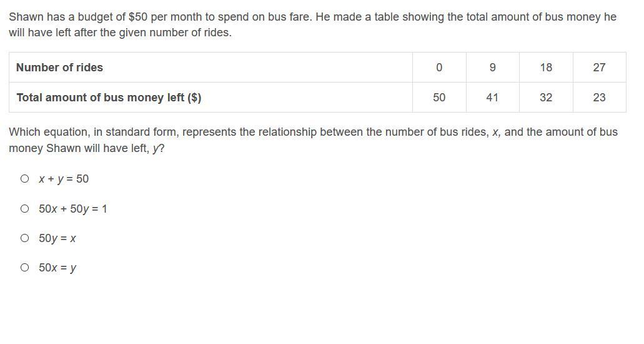Click the table cell showing 18 rides
This screenshot has height=344, width=644.
coord(546,68)
